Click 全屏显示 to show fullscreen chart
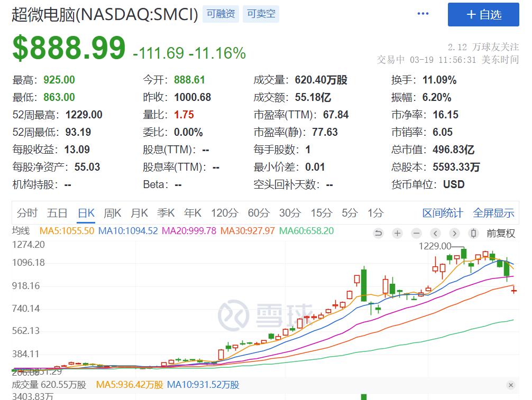 (493, 213)
